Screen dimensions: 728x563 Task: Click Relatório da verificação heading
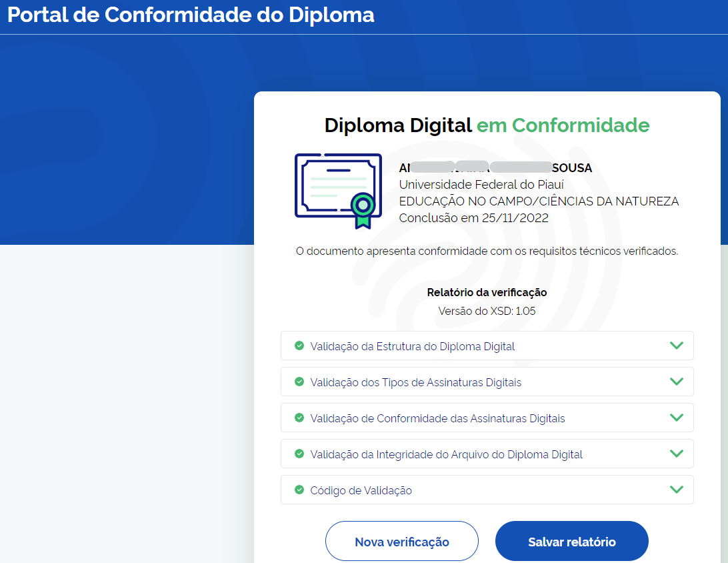point(487,292)
